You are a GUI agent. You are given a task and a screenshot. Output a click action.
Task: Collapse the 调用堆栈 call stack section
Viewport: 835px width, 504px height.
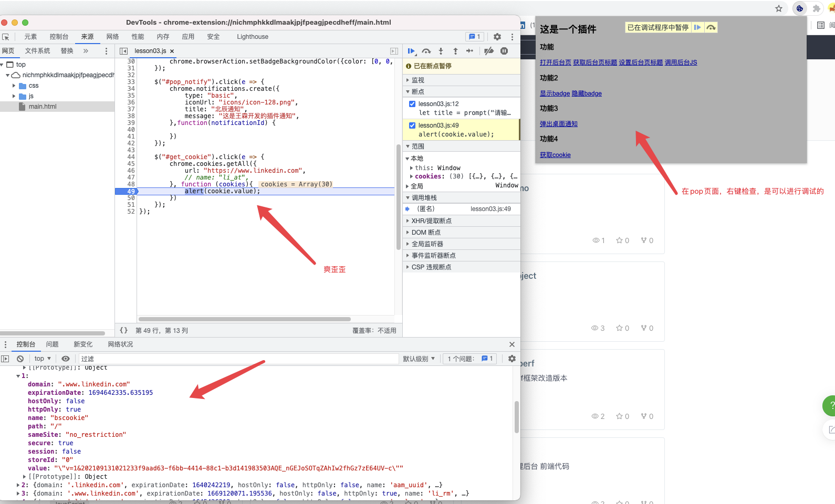pyautogui.click(x=462, y=198)
